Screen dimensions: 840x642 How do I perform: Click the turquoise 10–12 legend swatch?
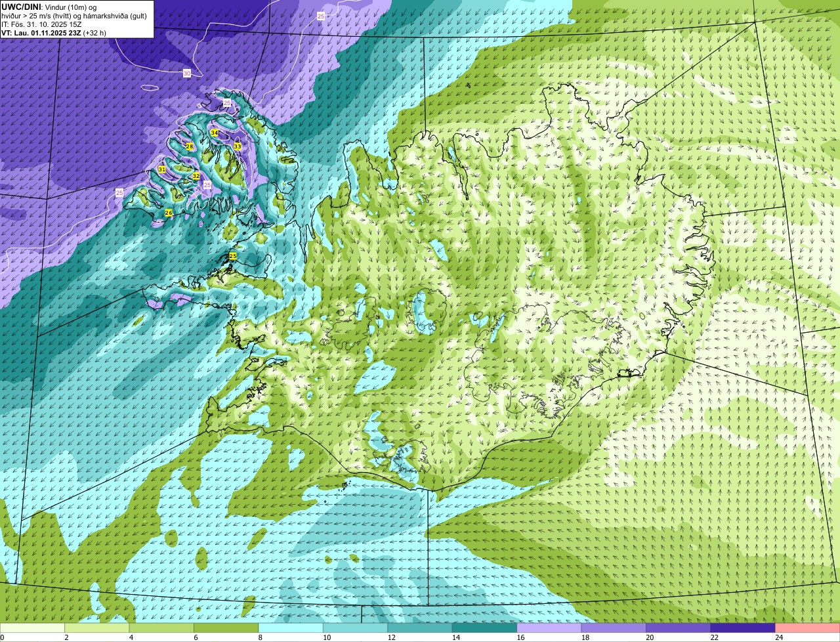point(355,628)
